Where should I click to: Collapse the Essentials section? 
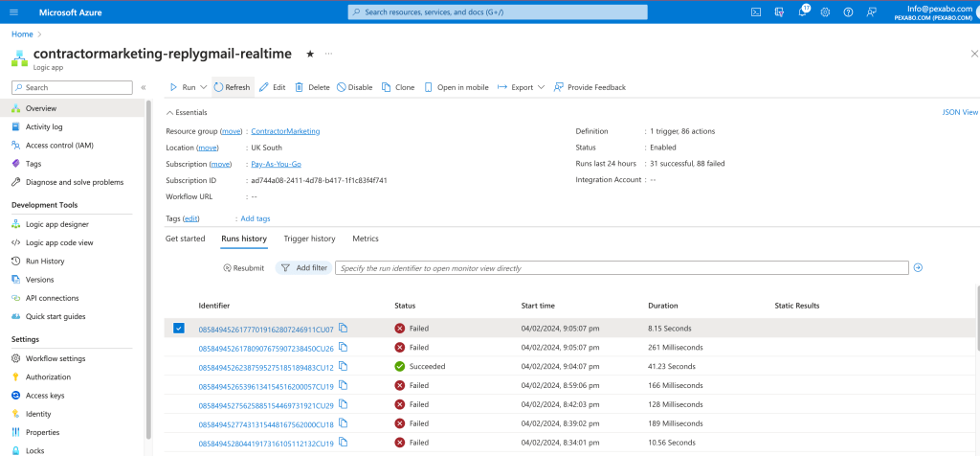pyautogui.click(x=187, y=113)
